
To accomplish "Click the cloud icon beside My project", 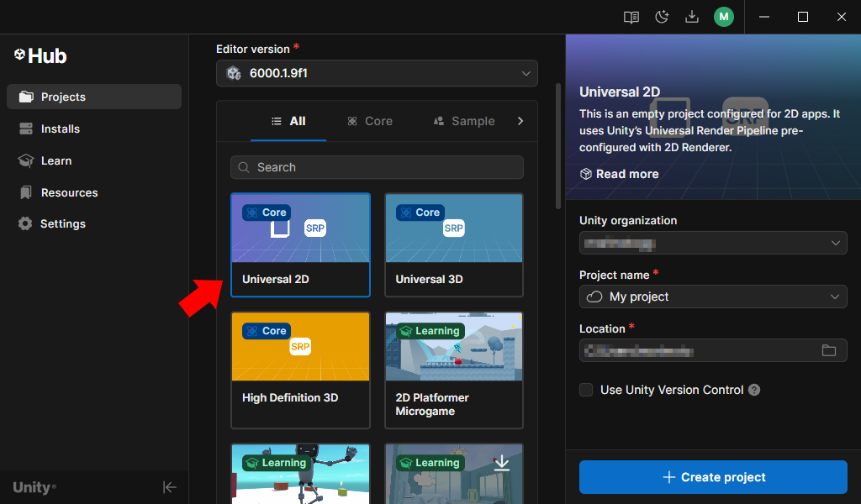I will pos(594,297).
